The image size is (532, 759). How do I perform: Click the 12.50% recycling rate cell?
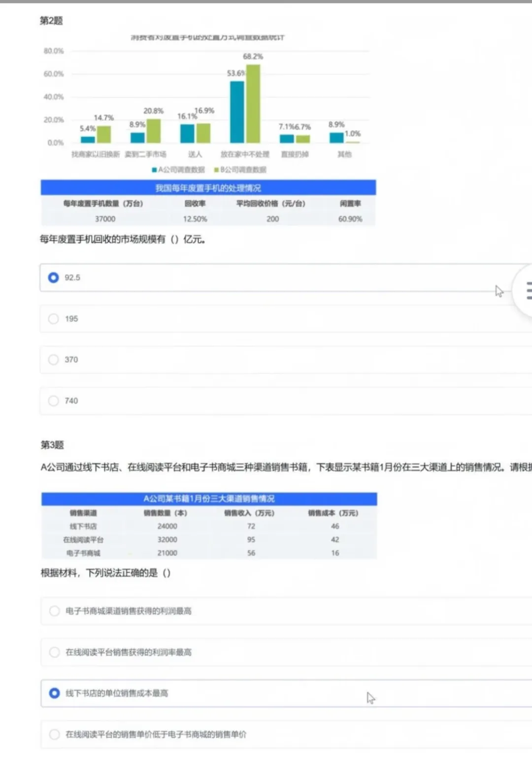[195, 219]
